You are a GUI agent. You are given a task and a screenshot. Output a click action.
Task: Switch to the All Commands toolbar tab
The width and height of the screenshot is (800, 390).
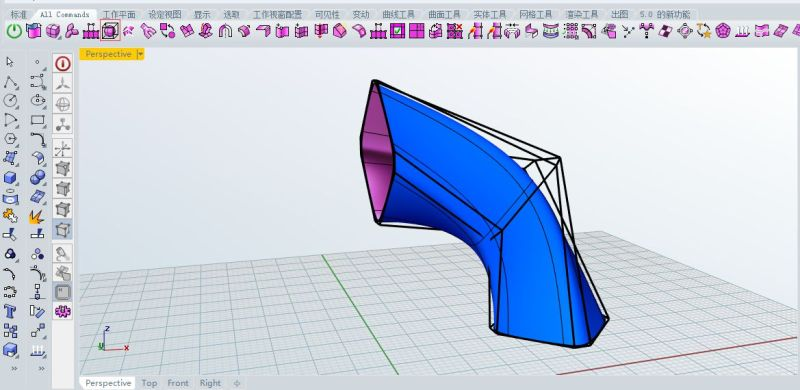click(x=65, y=14)
